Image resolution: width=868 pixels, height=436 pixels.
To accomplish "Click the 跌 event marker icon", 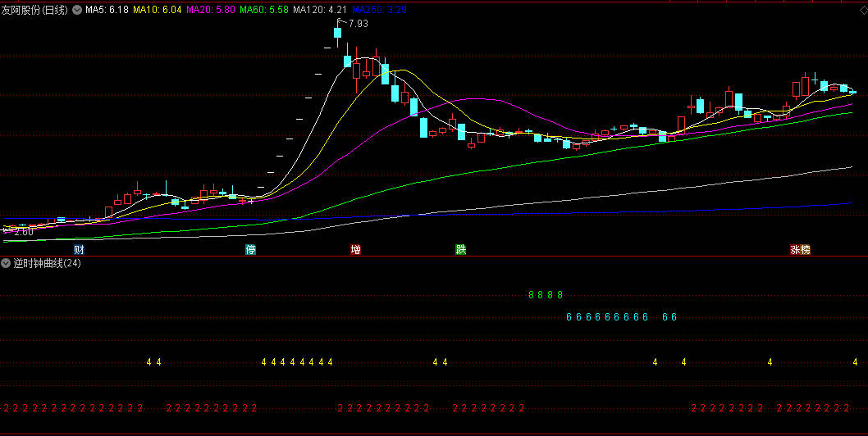I will (x=461, y=249).
